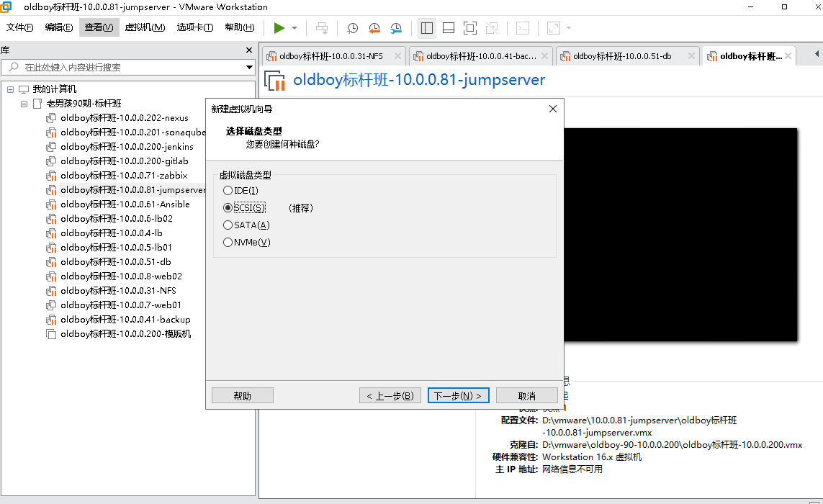Toggle the thumbnail bar view icon
This screenshot has width=823, height=504.
pyautogui.click(x=449, y=28)
